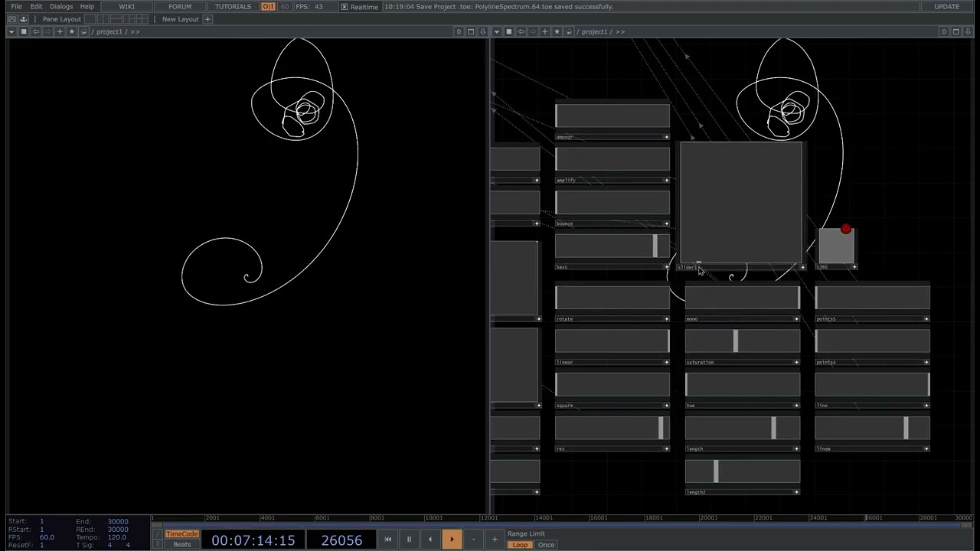Go back in left pane network history
The width and height of the screenshot is (980, 551).
35,31
